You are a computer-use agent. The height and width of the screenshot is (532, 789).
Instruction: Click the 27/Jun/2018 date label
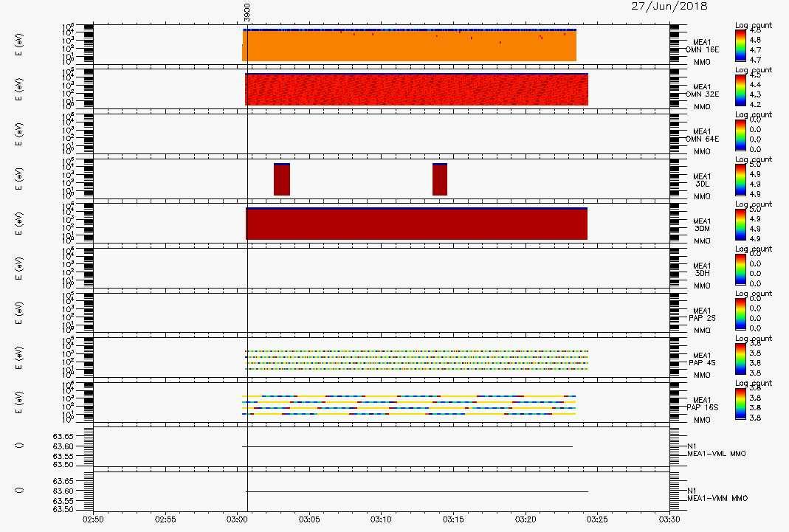coord(669,6)
